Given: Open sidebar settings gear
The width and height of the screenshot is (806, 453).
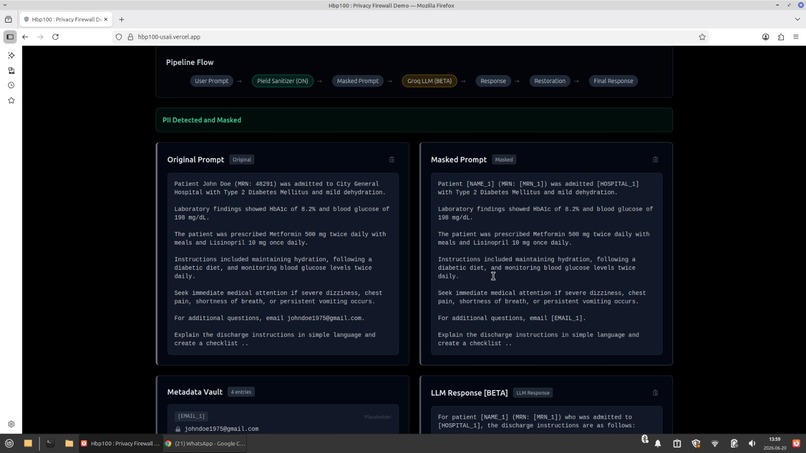Looking at the screenshot, I should coord(11,424).
